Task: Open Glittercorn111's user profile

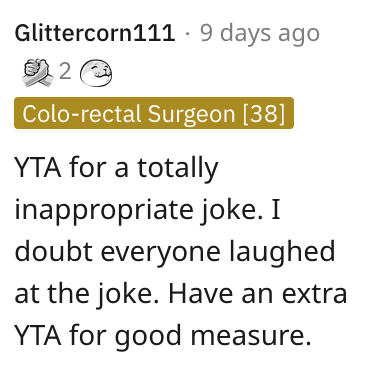Action: tap(95, 33)
